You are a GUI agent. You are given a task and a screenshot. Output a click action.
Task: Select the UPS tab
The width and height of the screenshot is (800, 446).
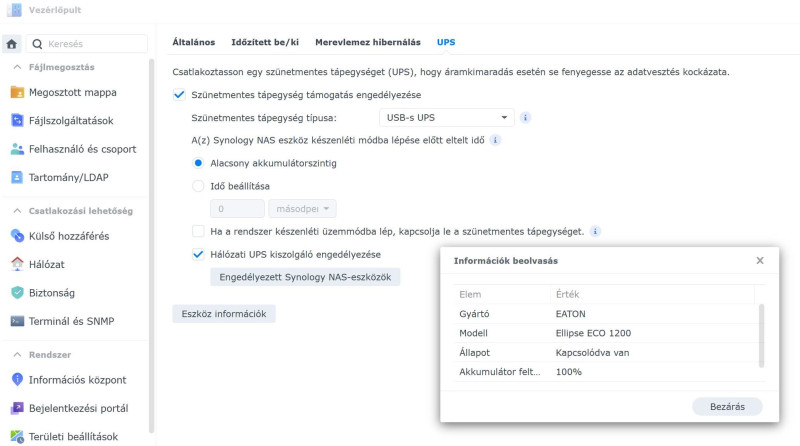446,42
